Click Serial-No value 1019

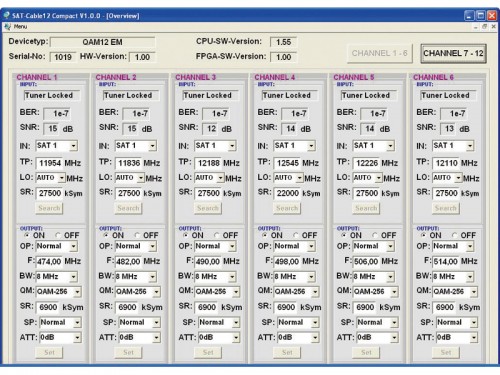(x=63, y=57)
